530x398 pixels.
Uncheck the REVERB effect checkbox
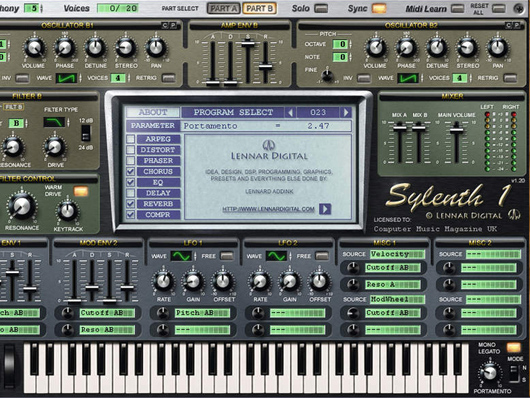point(130,204)
